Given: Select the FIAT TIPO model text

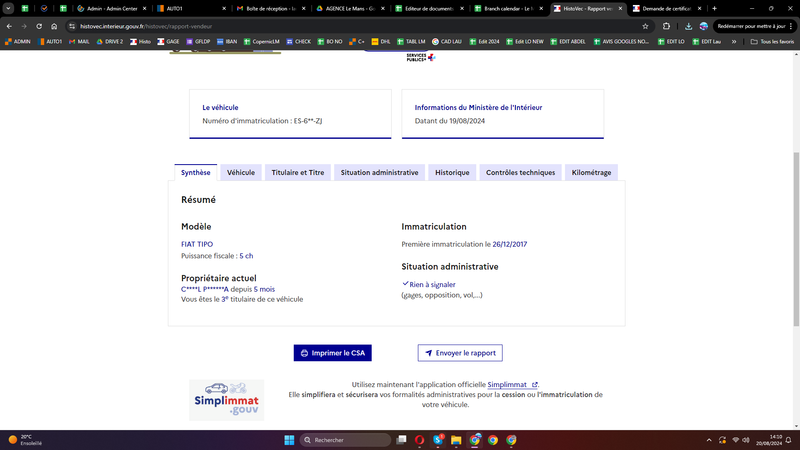Looking at the screenshot, I should click(197, 244).
